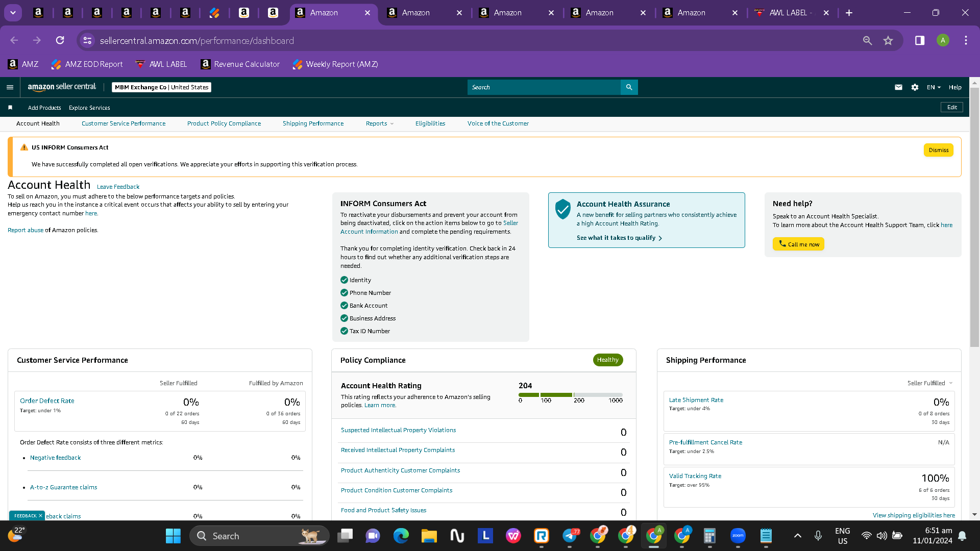
Task: Open Add Products link
Action: click(x=44, y=108)
